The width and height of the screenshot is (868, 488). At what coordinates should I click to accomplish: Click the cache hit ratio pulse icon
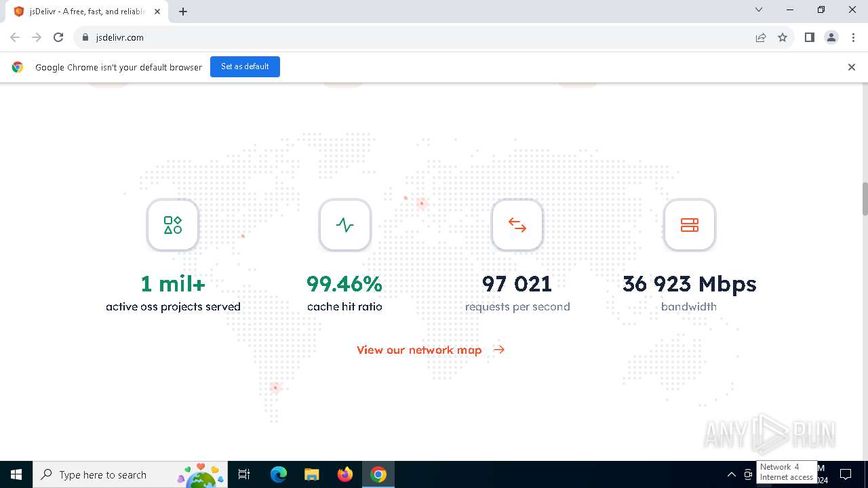click(345, 225)
